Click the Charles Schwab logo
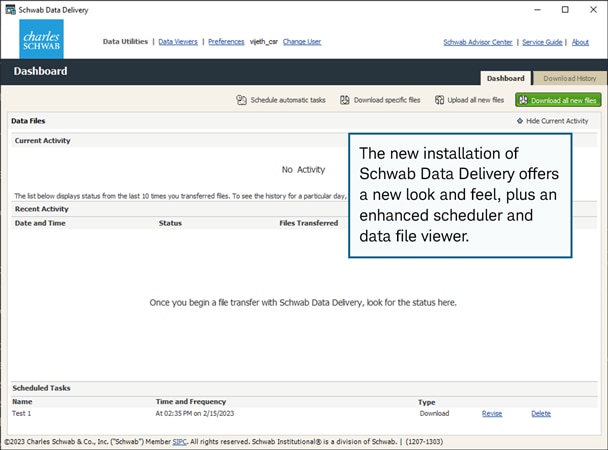Viewport: 608px width, 450px height. pos(41,39)
